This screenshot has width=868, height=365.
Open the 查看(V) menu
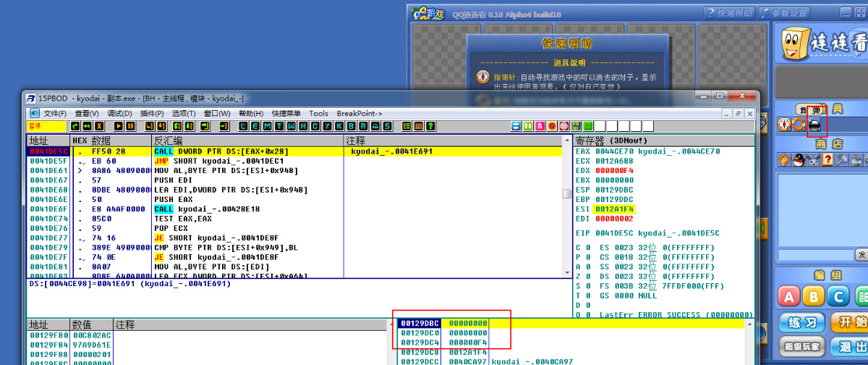[86, 114]
